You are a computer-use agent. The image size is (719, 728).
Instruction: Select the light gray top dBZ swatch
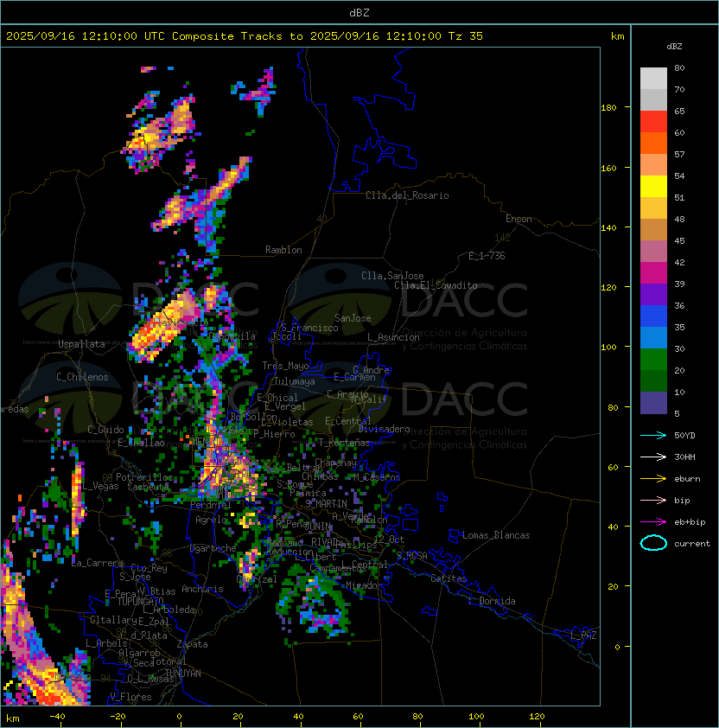point(653,79)
